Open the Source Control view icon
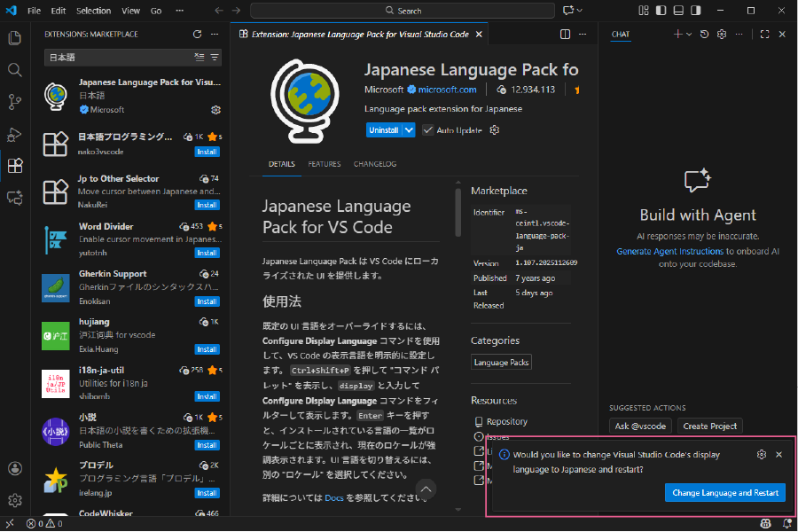The image size is (798, 532). (x=15, y=102)
